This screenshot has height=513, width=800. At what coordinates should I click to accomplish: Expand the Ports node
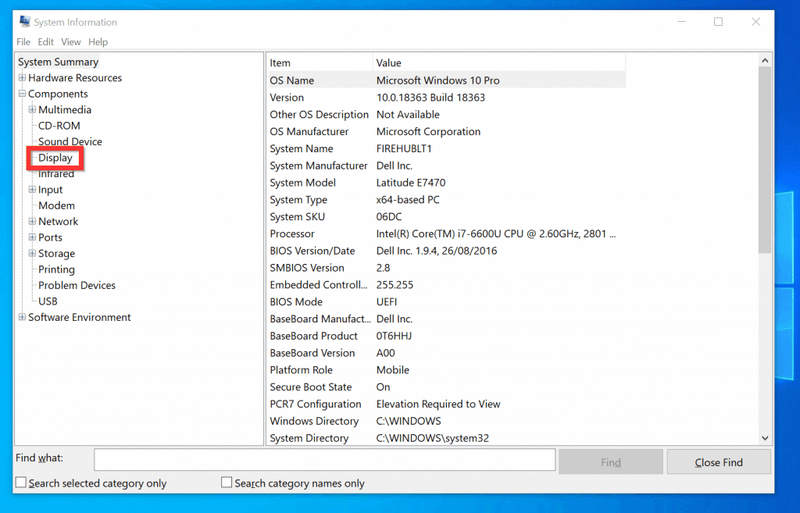click(32, 237)
